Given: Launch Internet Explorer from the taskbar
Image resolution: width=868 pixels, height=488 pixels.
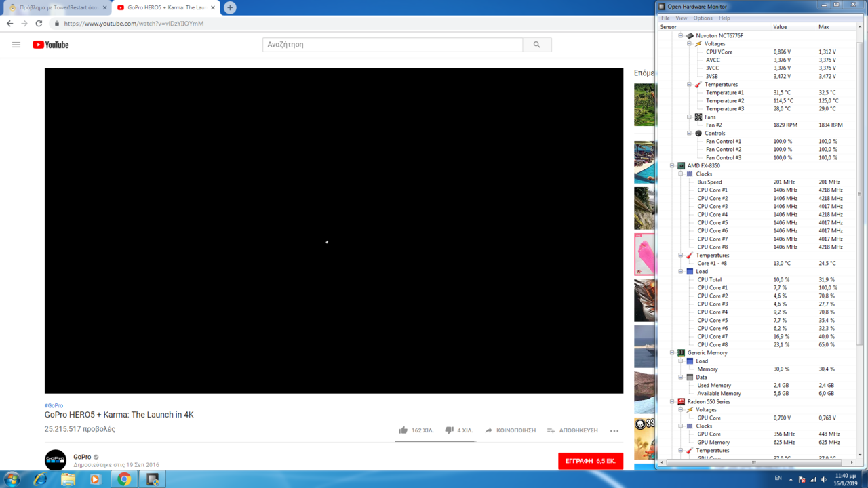Looking at the screenshot, I should pyautogui.click(x=40, y=479).
